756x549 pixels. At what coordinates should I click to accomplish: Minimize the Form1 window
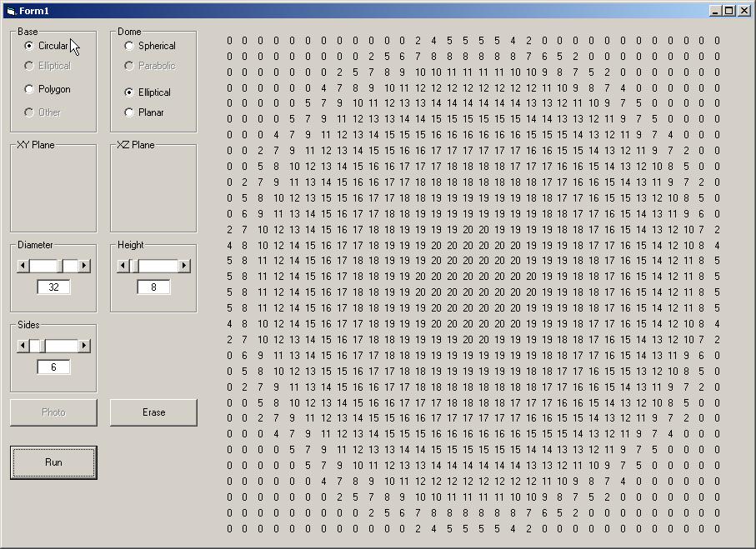click(715, 11)
